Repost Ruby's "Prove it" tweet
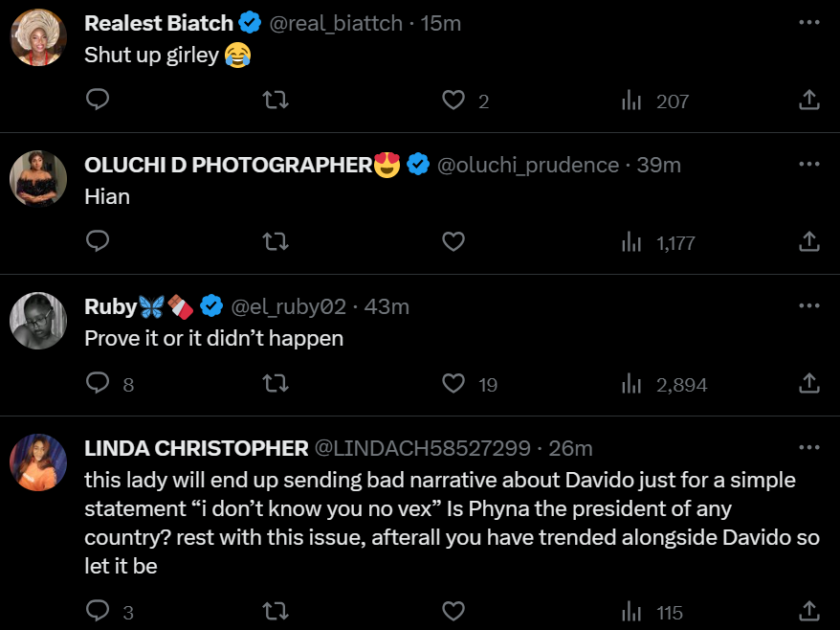The image size is (840, 630). pyautogui.click(x=276, y=384)
